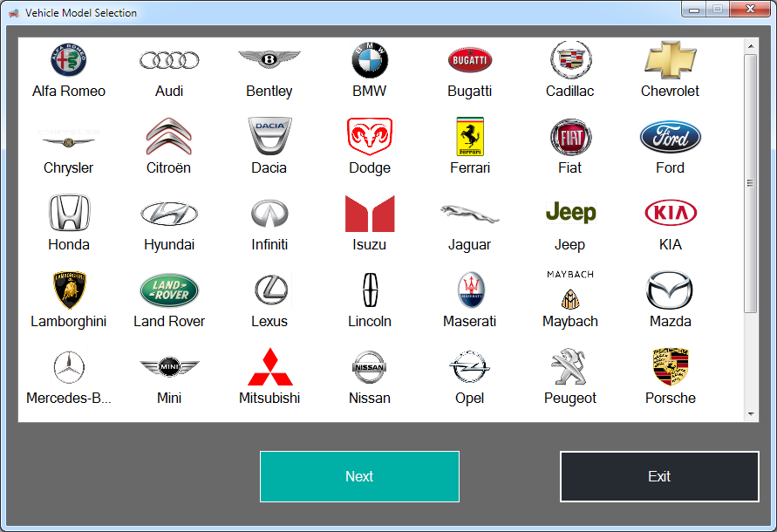Select the Citroën double chevron logo

point(169,137)
